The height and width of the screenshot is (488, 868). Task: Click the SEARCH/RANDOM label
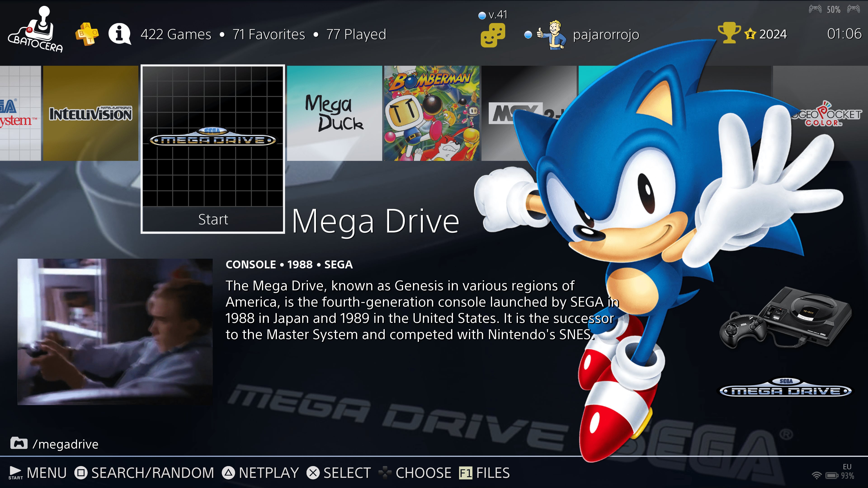(153, 473)
